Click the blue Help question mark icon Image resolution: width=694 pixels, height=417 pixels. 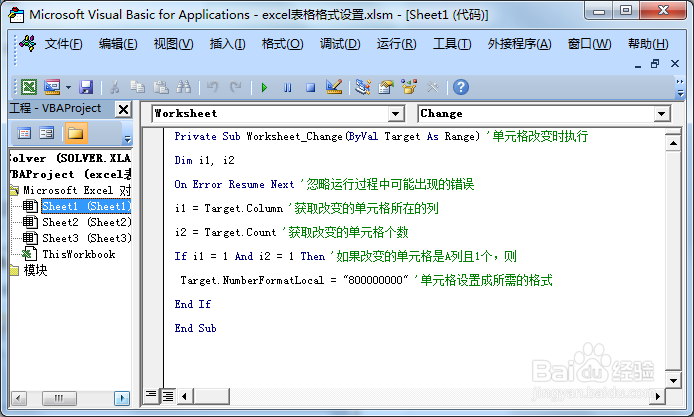point(461,87)
